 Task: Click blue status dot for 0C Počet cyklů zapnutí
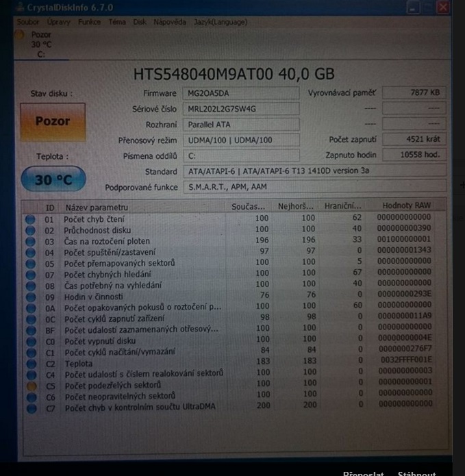pos(31,319)
